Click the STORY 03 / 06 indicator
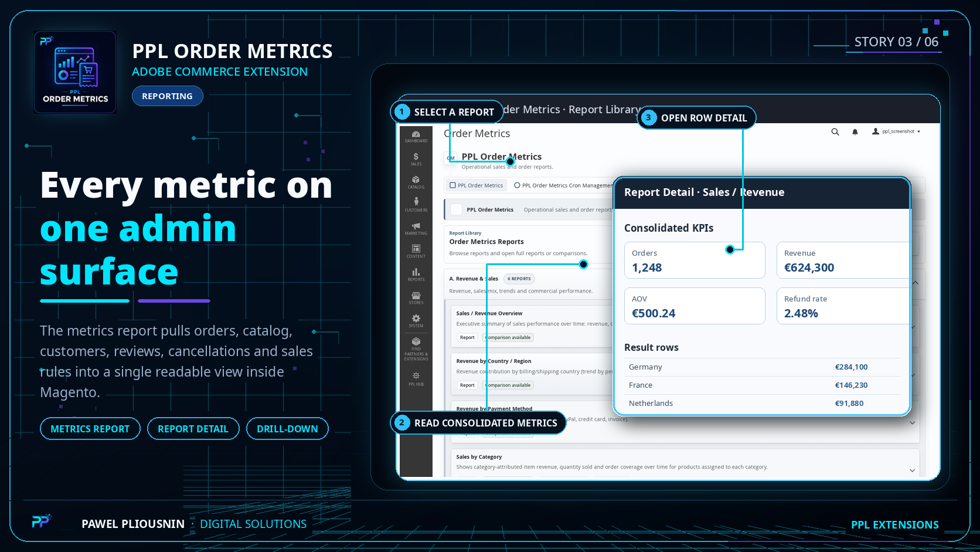The image size is (980, 552). pyautogui.click(x=896, y=42)
